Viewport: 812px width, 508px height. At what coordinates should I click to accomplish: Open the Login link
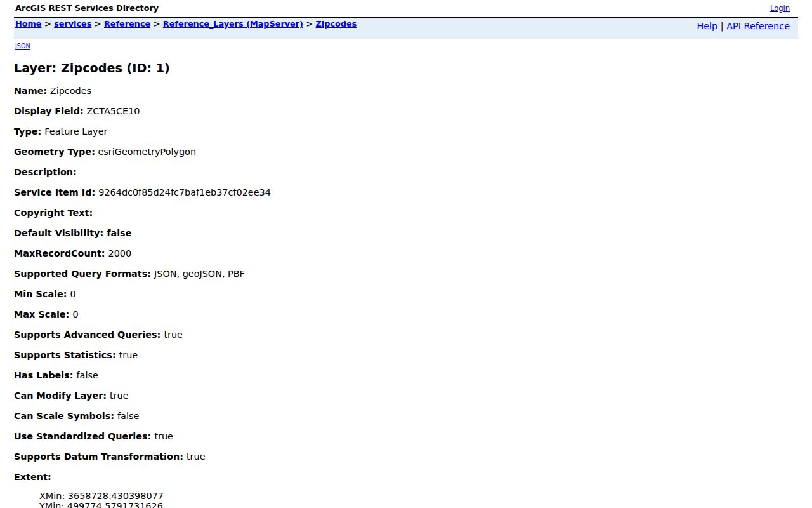[x=780, y=8]
